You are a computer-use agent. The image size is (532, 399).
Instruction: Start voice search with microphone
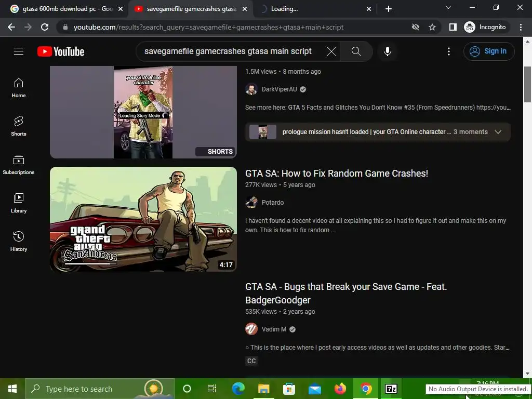[387, 51]
